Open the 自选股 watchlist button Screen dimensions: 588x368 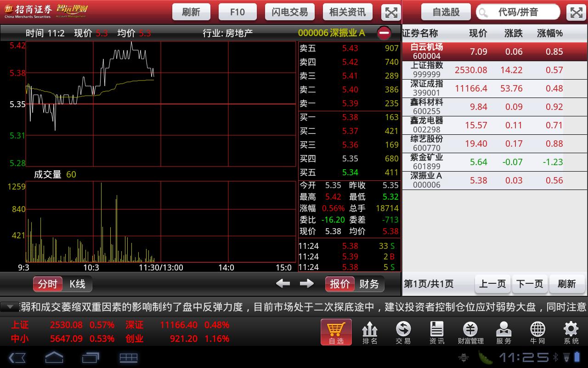coord(446,12)
